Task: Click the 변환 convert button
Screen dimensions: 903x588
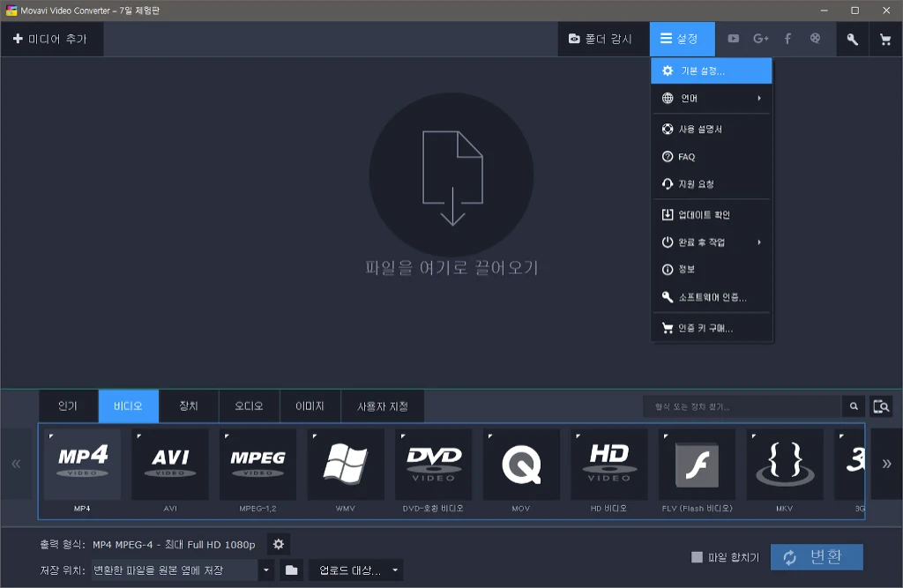Action: (x=817, y=557)
